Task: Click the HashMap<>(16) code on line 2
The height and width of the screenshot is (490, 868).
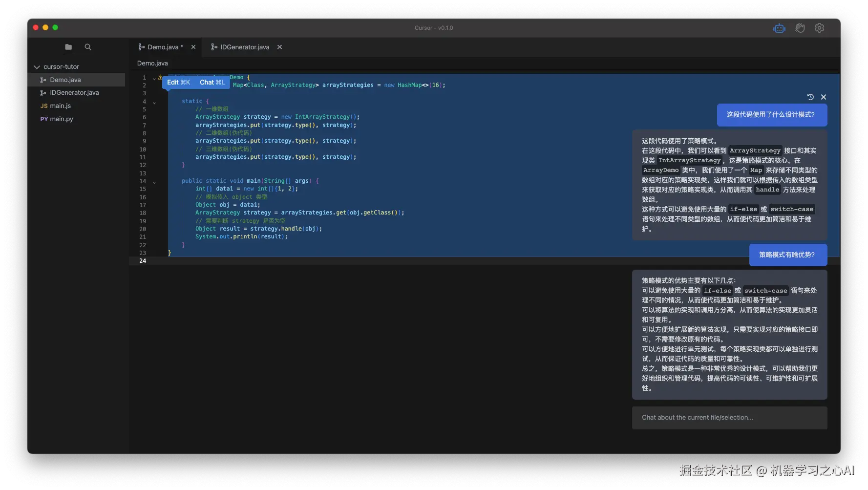Action: [x=421, y=85]
